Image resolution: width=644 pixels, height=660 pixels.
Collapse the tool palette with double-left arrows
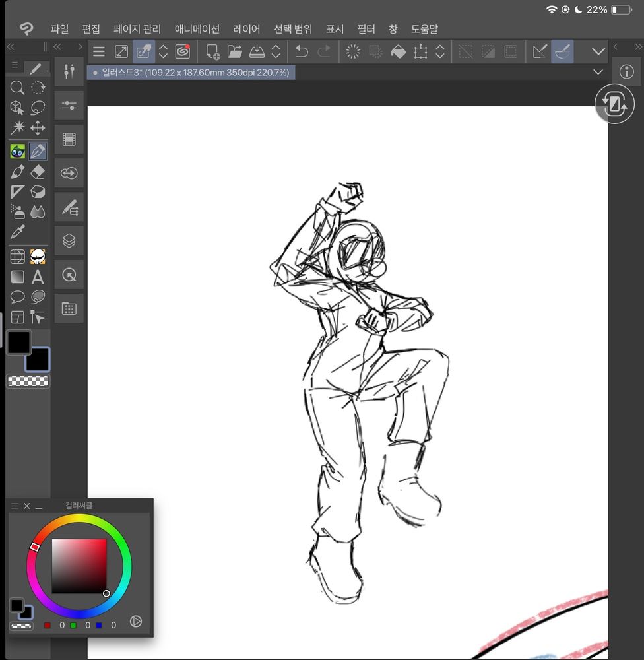pyautogui.click(x=11, y=47)
